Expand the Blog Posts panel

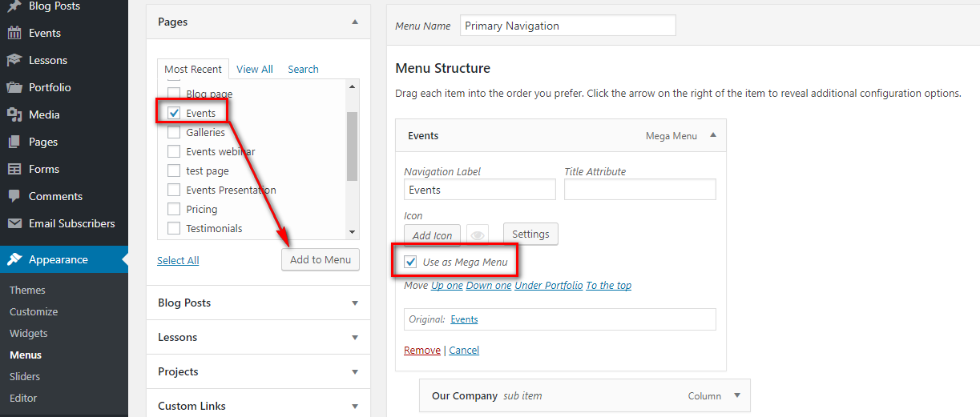coord(354,303)
